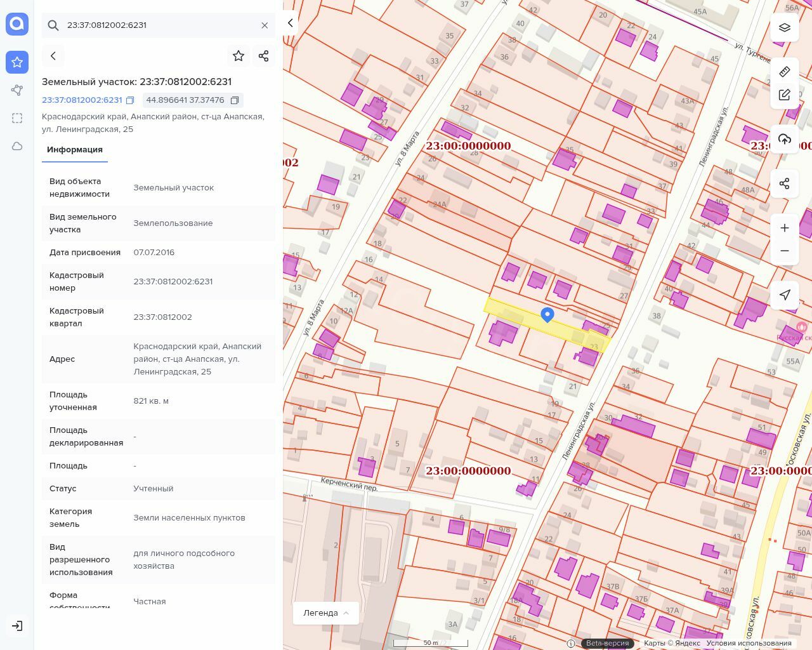Expand the Легенда panel

(x=326, y=613)
